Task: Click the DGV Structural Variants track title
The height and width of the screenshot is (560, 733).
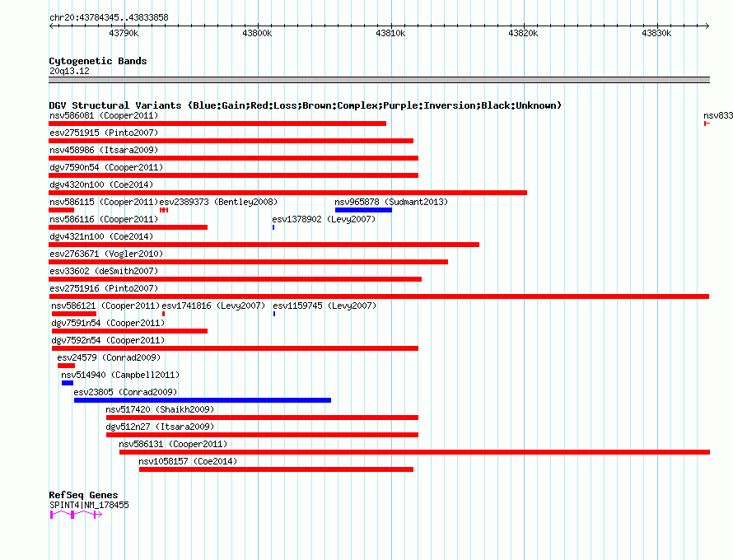Action: point(305,105)
